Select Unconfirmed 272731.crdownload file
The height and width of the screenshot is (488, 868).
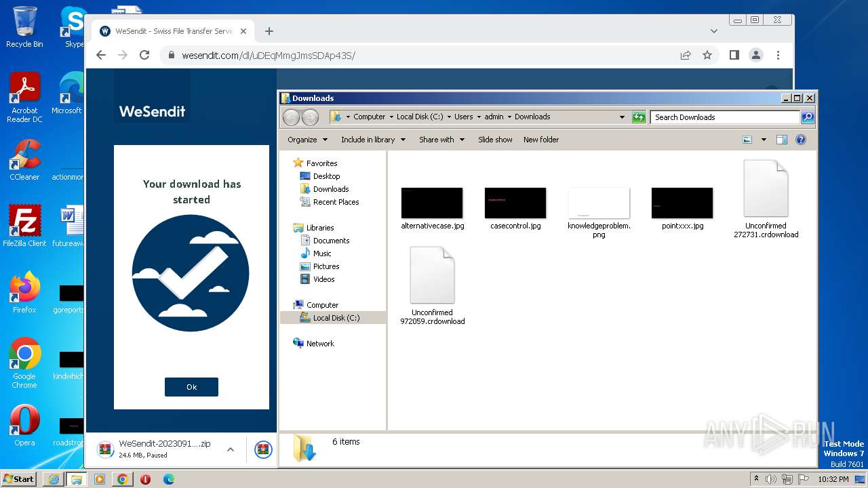[x=766, y=199]
